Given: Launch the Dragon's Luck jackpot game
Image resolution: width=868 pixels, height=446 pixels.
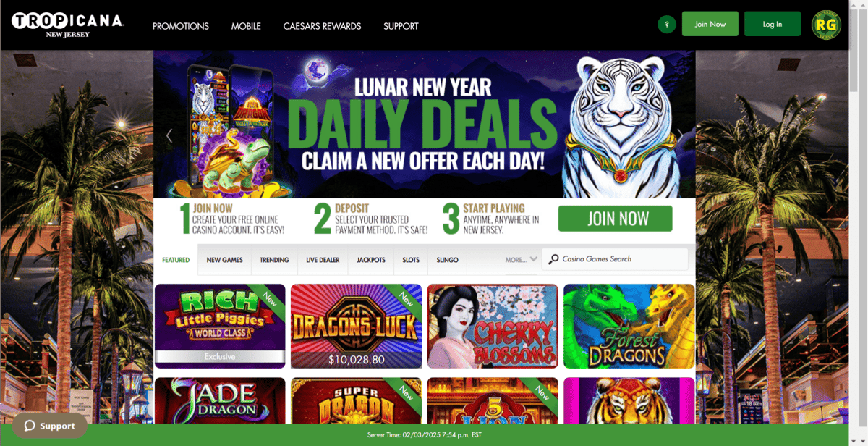Looking at the screenshot, I should 356,327.
